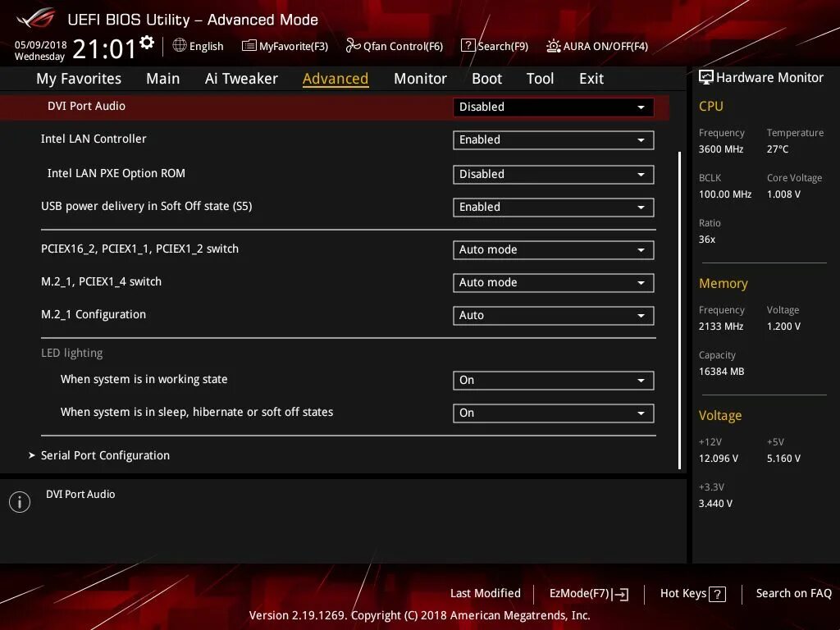
Task: Open the clock settings gear icon
Action: (147, 43)
